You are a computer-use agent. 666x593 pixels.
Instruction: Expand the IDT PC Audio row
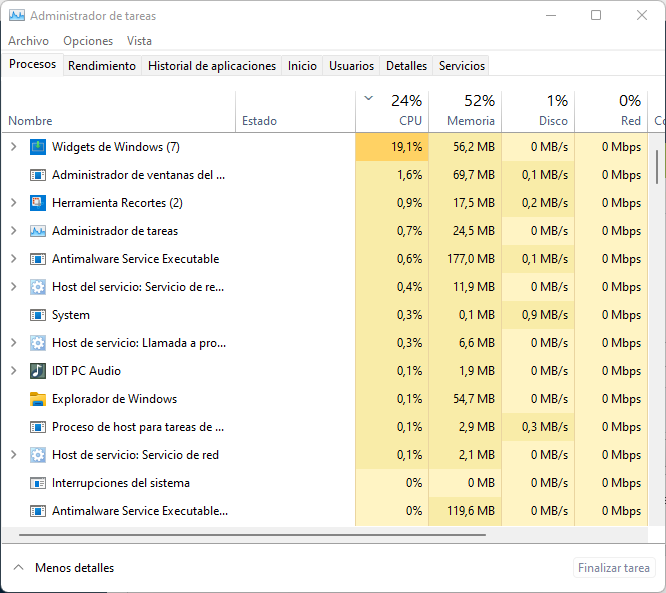click(14, 371)
